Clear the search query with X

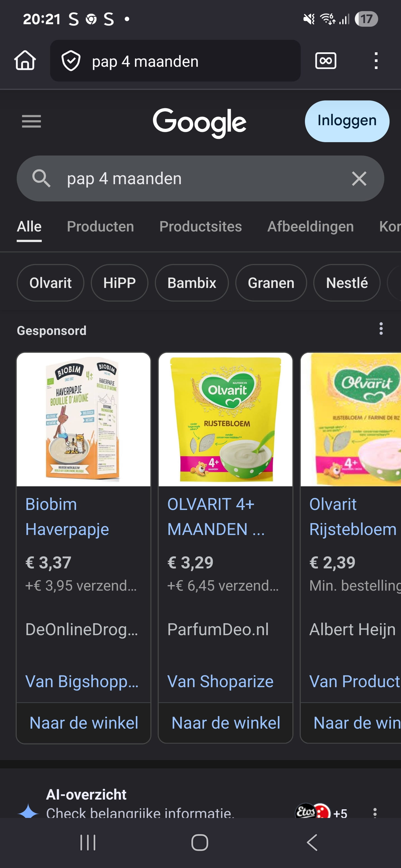(359, 179)
